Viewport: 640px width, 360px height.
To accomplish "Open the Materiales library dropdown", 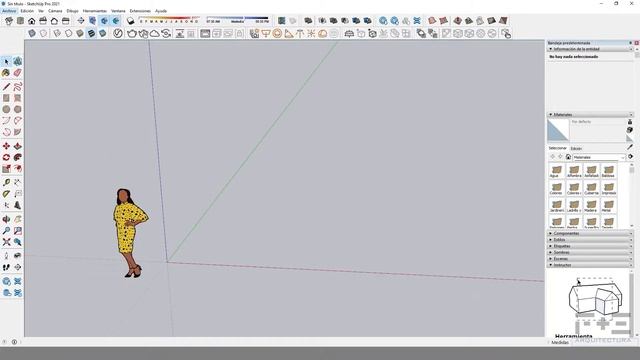I will tap(599, 157).
